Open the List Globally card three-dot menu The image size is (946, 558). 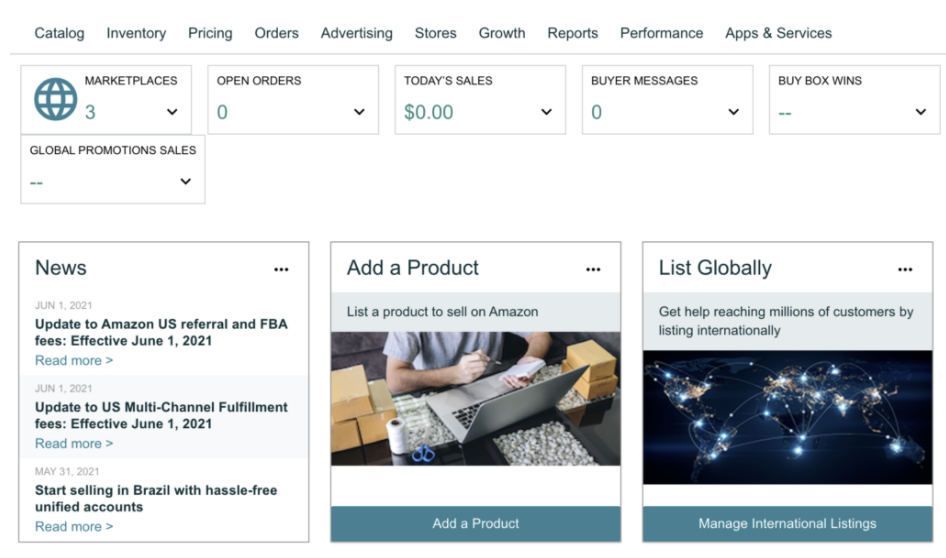pos(905,270)
